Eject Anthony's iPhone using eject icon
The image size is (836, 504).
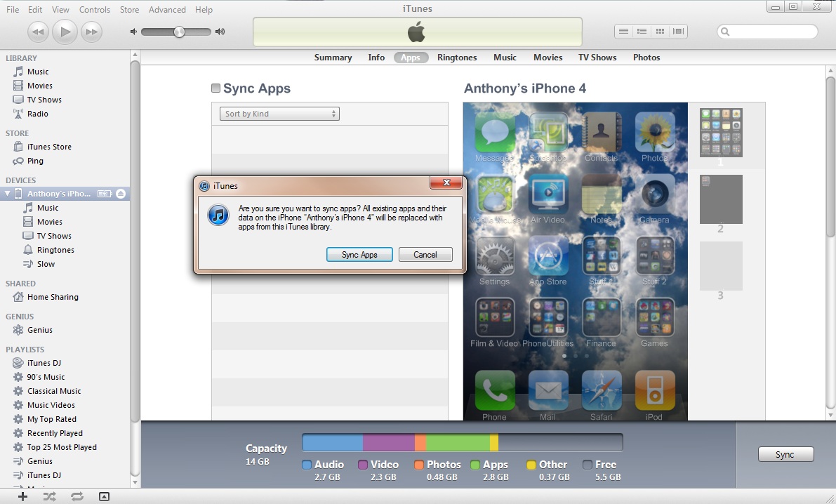pyautogui.click(x=121, y=194)
